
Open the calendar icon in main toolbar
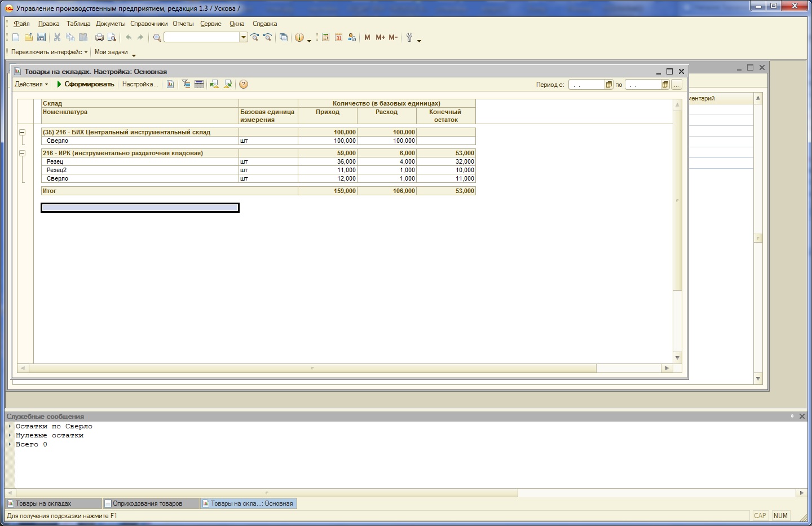(x=338, y=37)
